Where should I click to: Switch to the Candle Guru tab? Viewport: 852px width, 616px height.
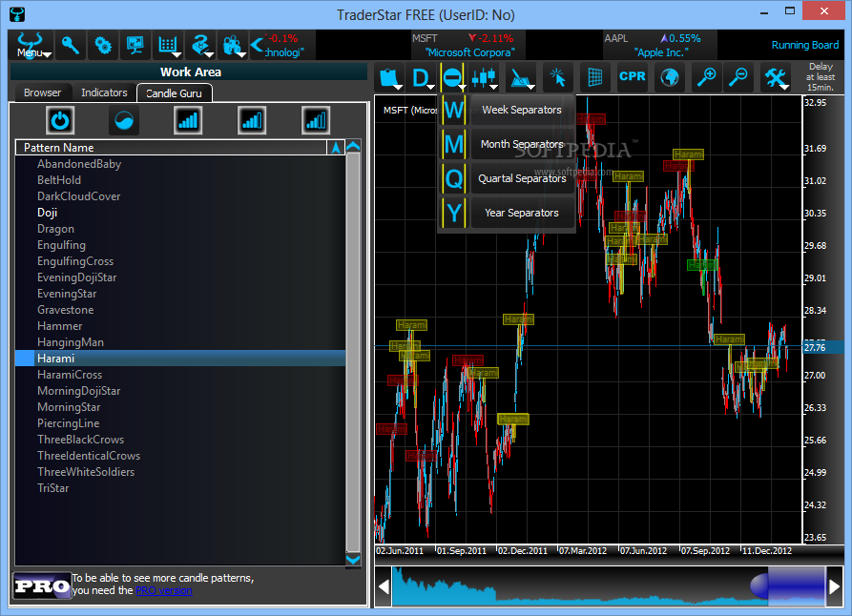[x=174, y=93]
